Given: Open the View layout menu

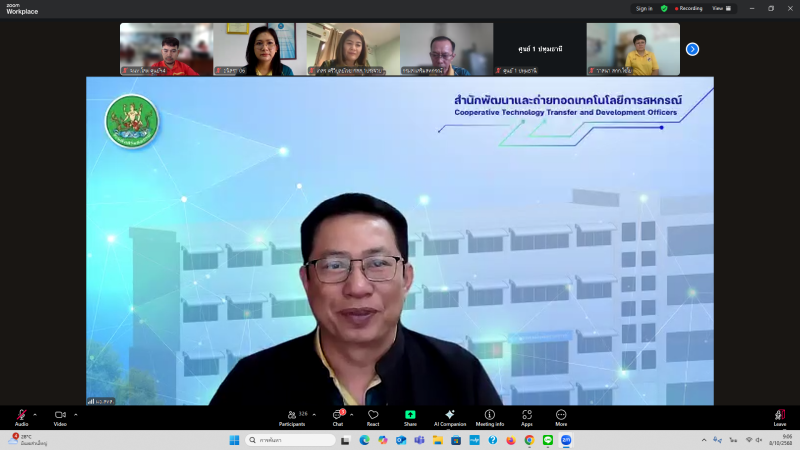Looking at the screenshot, I should click(720, 8).
